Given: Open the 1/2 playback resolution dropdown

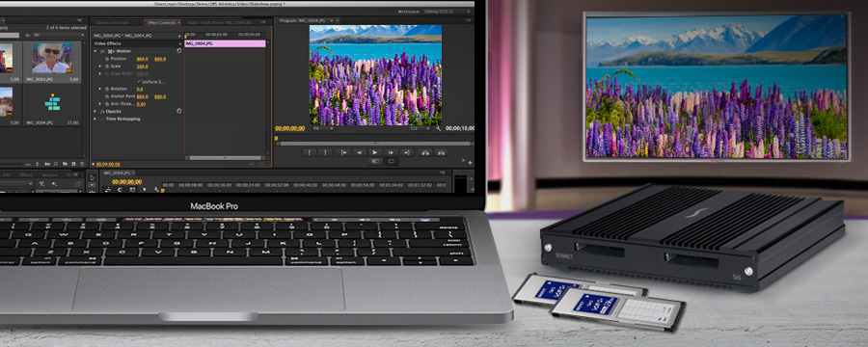Looking at the screenshot, I should coord(420,128).
